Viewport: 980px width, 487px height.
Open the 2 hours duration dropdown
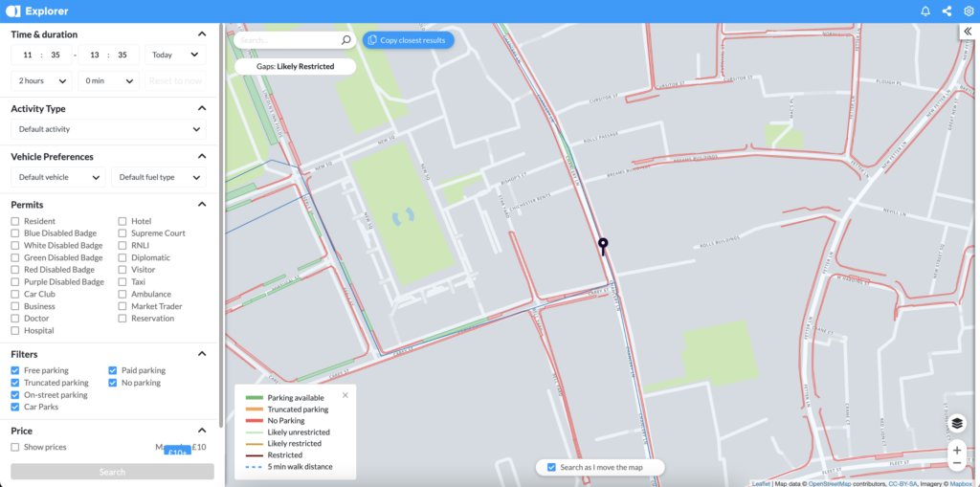click(41, 81)
